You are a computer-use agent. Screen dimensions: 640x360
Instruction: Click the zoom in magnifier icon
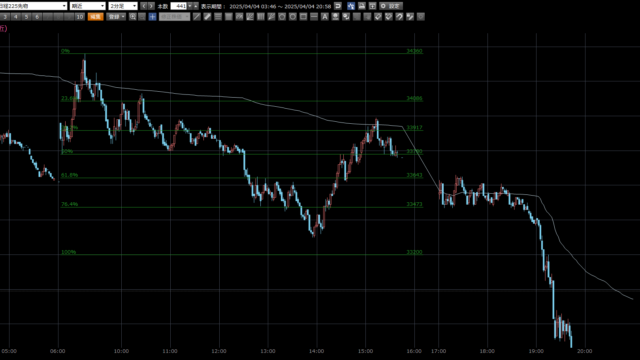pyautogui.click(x=133, y=17)
